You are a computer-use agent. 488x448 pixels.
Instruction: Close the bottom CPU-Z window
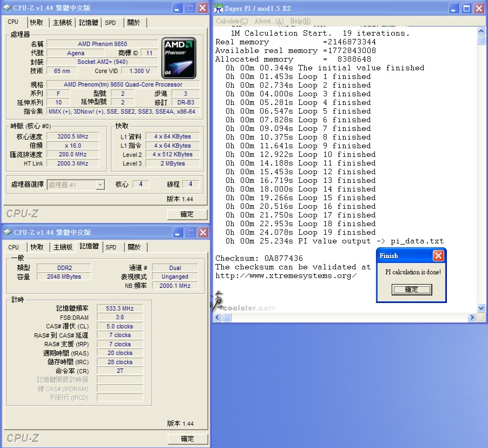pyautogui.click(x=203, y=233)
